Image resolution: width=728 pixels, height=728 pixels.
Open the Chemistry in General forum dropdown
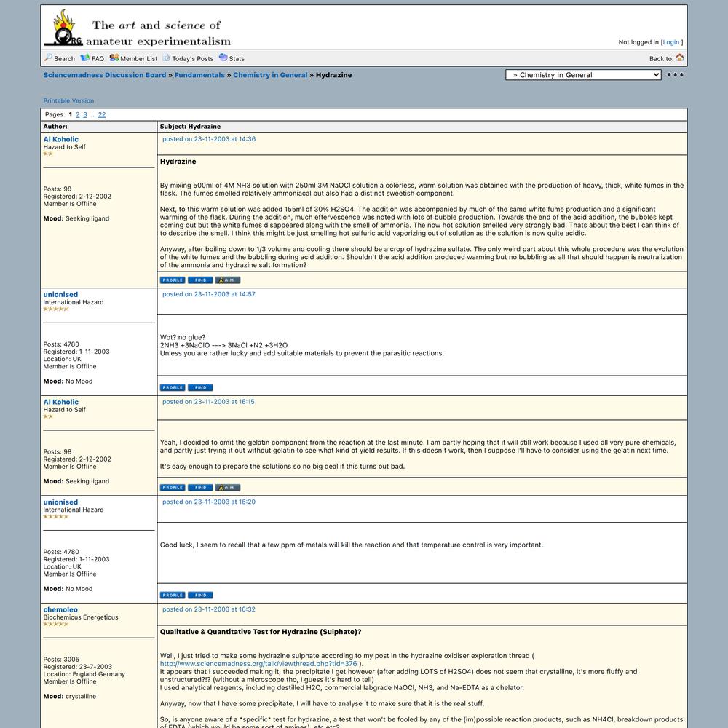[x=583, y=75]
